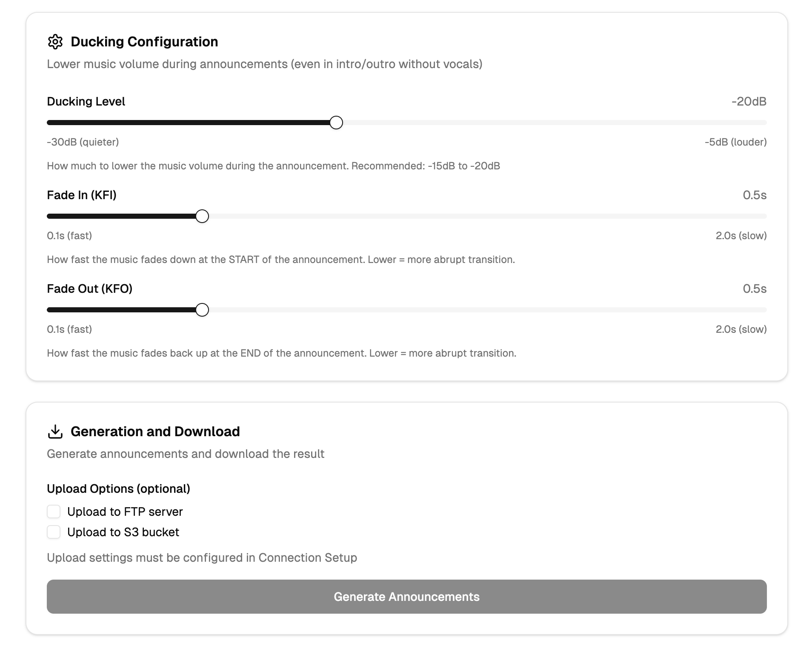Click the Fade In 0.5s value readout
The height and width of the screenshot is (646, 812).
[754, 195]
